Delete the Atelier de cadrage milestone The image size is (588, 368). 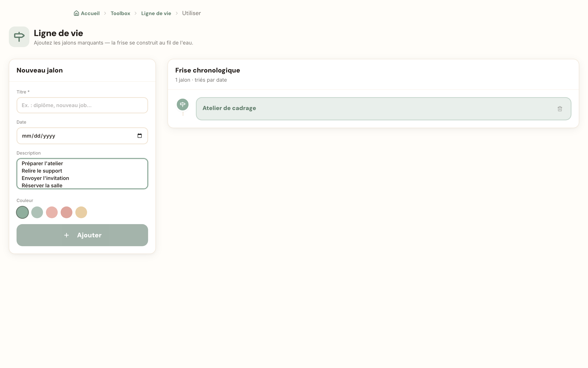[x=560, y=109]
